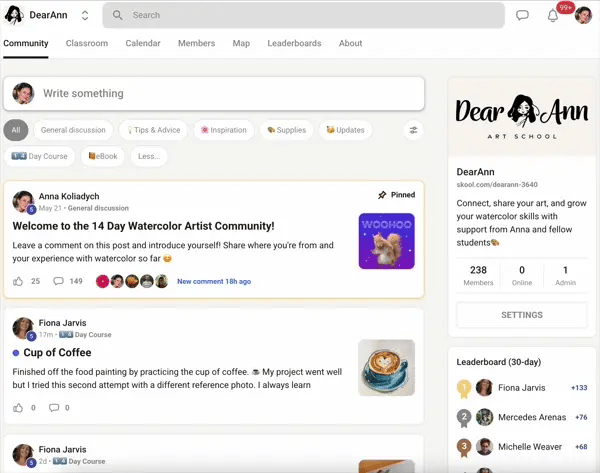Open comments on Cup of Coffee post

54,407
